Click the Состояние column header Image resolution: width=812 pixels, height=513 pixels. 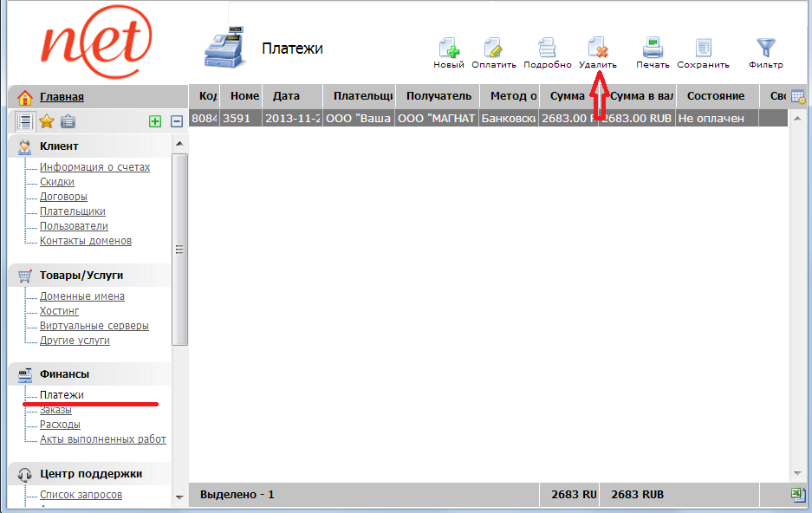[x=715, y=96]
